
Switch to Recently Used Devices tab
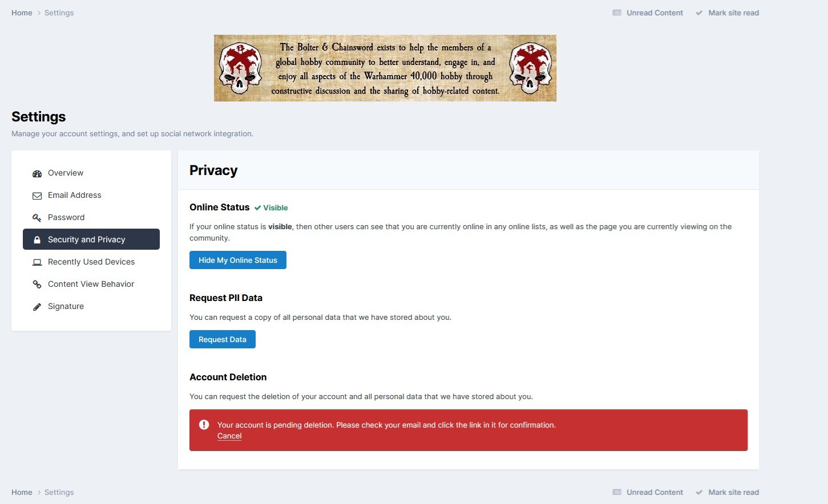point(91,262)
